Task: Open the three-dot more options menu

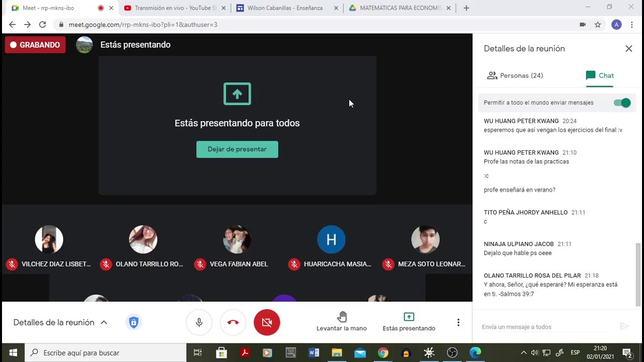Action: click(458, 322)
